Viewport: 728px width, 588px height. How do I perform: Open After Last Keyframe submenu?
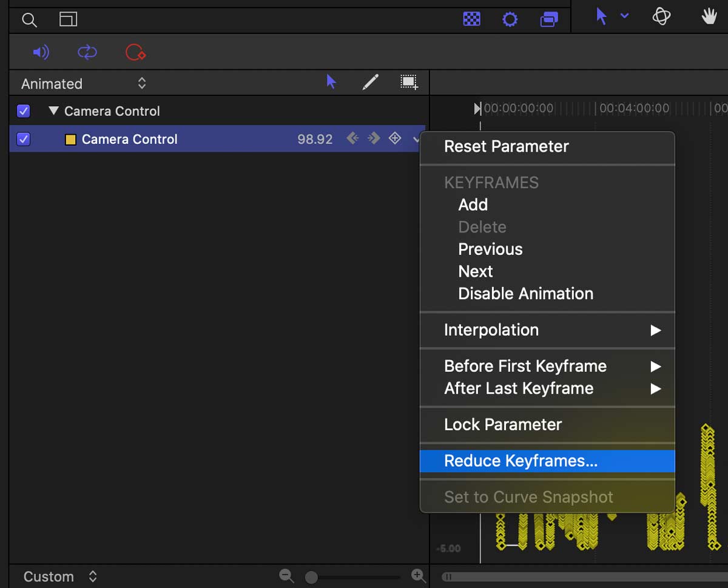coord(547,388)
